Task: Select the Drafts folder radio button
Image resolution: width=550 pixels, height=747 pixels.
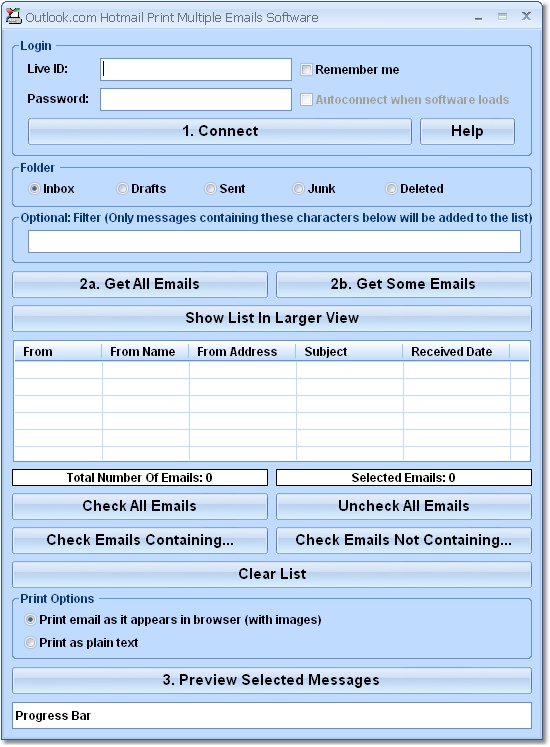Action: 122,189
